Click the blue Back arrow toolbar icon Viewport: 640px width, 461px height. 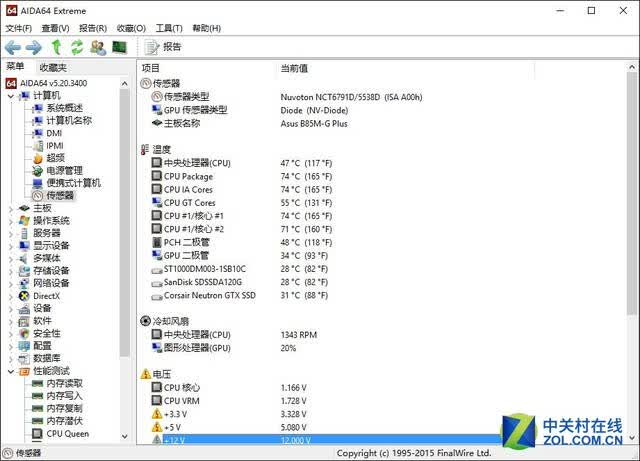[13, 47]
